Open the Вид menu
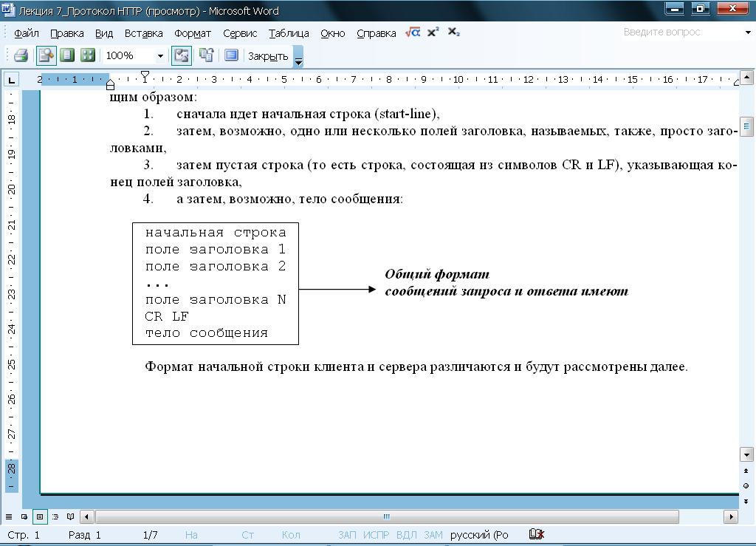756x546 pixels. [104, 33]
